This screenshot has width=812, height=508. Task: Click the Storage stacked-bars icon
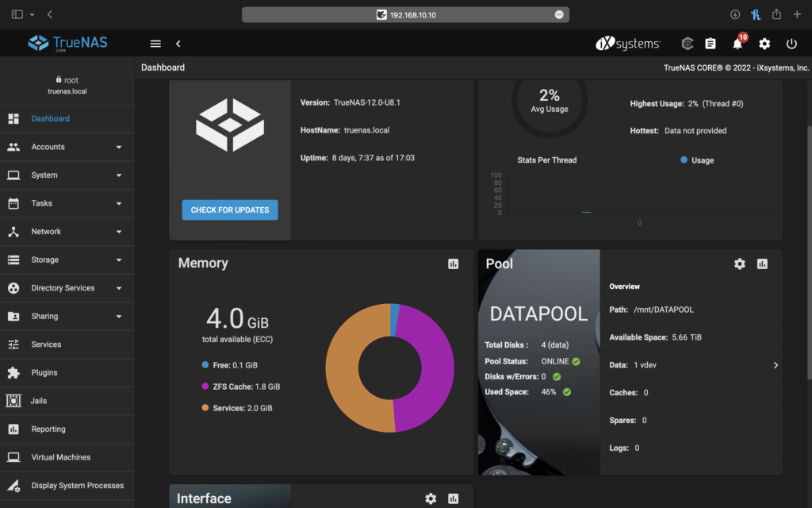(x=13, y=260)
